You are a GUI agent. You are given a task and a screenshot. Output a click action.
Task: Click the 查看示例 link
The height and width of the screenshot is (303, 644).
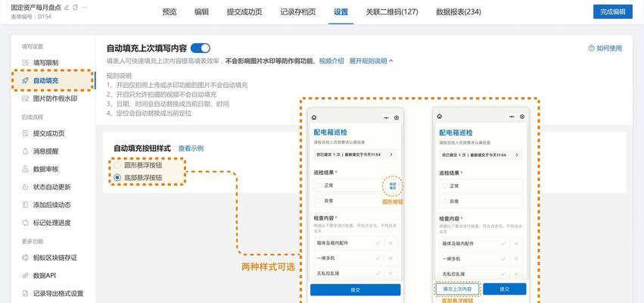pyautogui.click(x=191, y=148)
